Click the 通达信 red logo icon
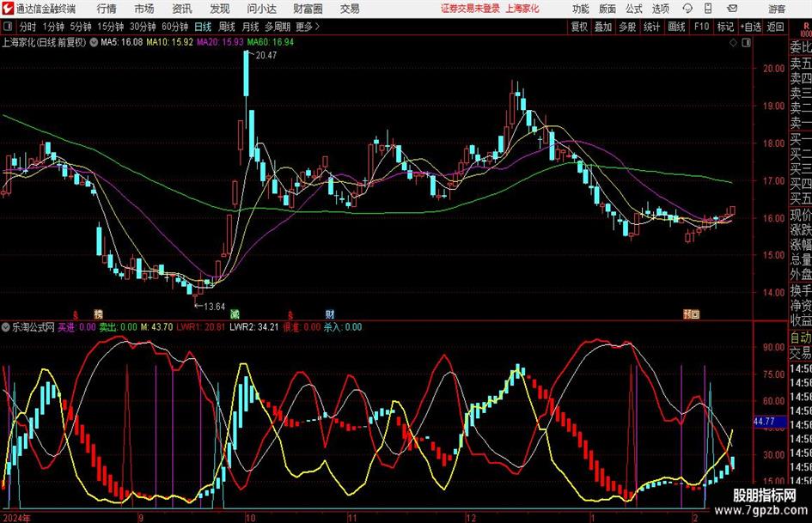 pos(8,9)
